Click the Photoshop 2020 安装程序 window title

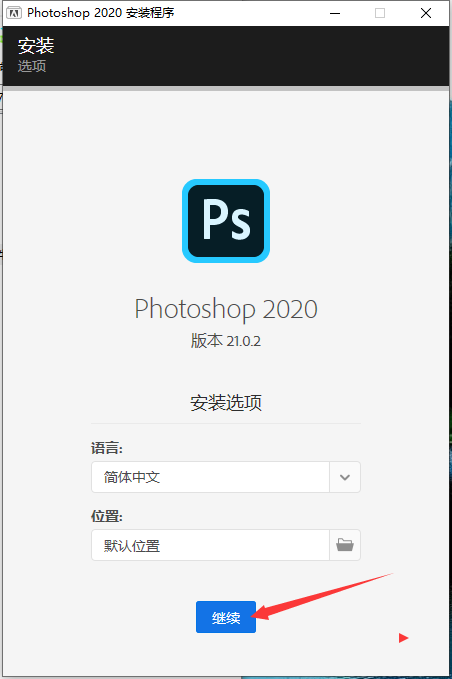[x=101, y=13]
